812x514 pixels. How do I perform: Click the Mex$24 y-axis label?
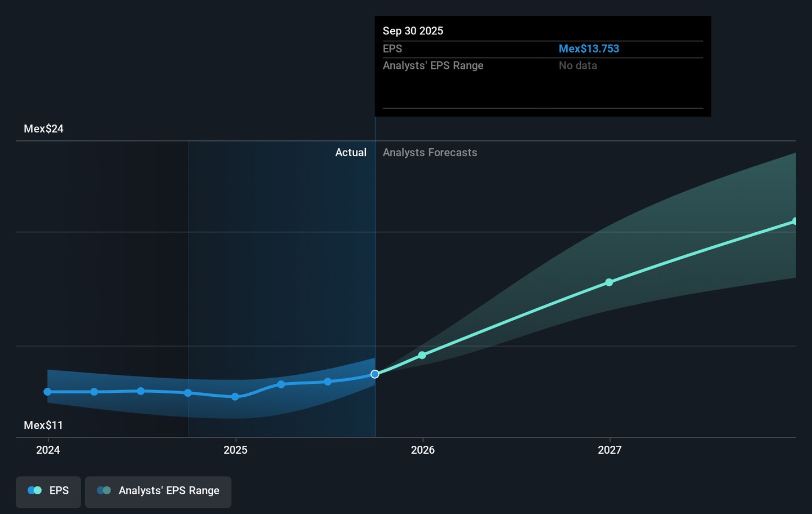pos(43,129)
